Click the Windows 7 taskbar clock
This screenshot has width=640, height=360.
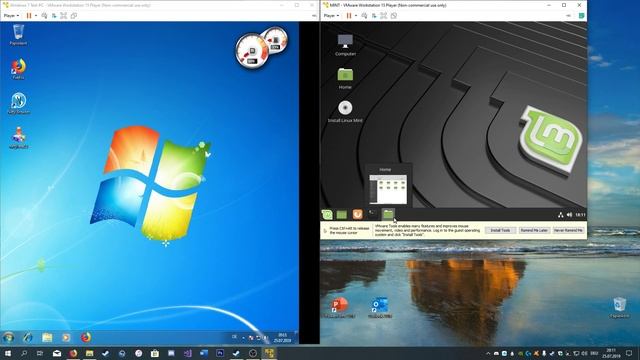[x=282, y=338]
